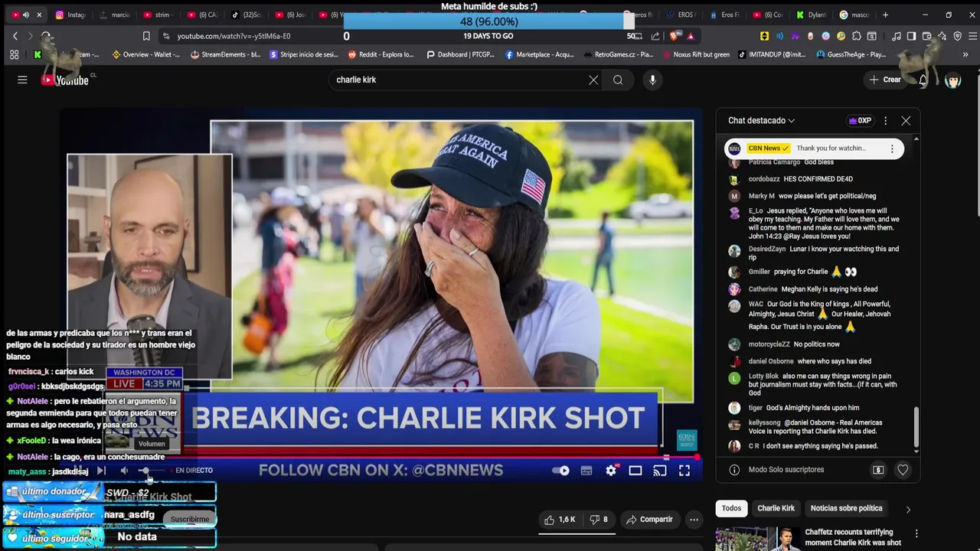The width and height of the screenshot is (980, 551).
Task: Click the pinned CBN News message
Action: 815,148
